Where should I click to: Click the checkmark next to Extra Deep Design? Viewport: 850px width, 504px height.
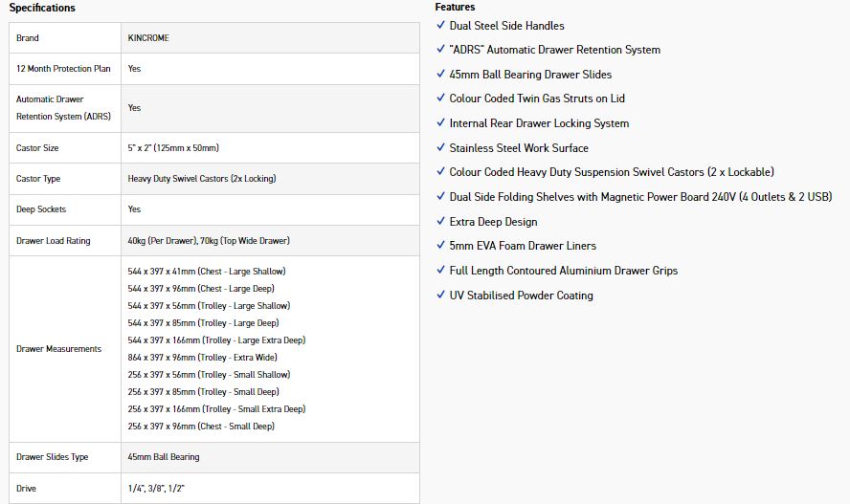tap(440, 222)
